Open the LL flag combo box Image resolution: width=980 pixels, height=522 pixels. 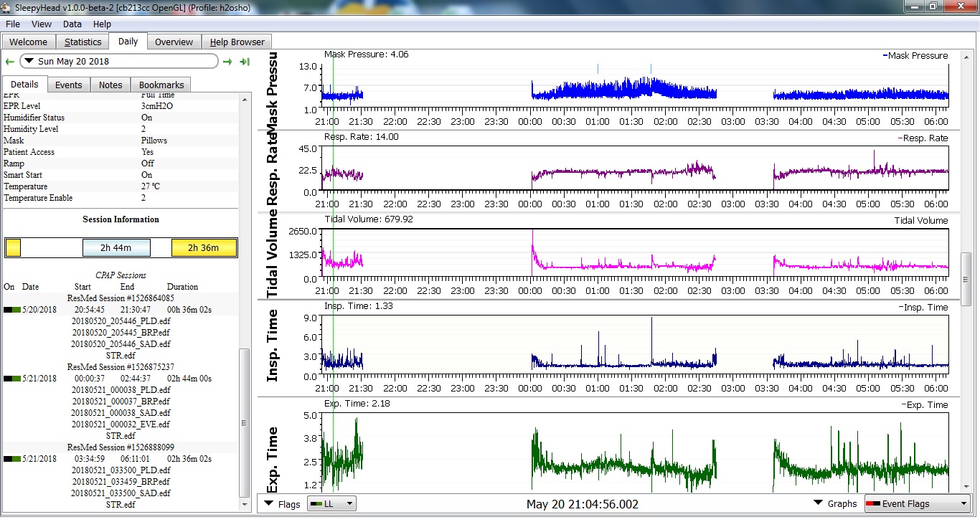(331, 504)
